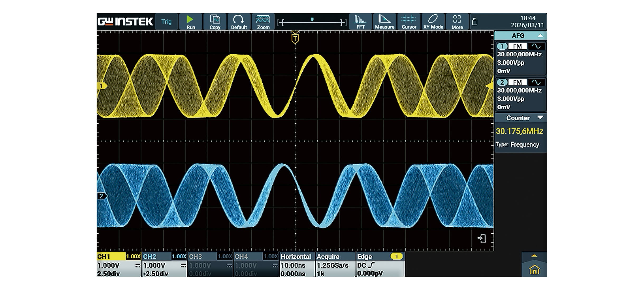Click the GW Instek logo

pos(125,22)
